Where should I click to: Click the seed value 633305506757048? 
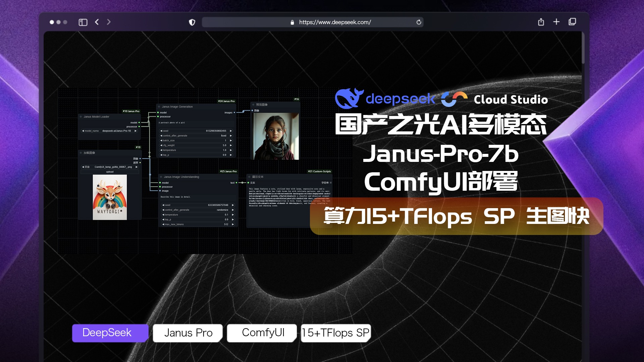[218, 205]
